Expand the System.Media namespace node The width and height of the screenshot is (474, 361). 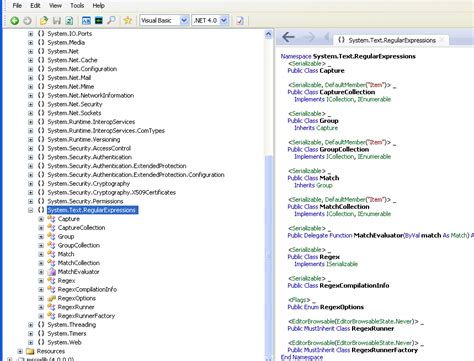[x=31, y=43]
